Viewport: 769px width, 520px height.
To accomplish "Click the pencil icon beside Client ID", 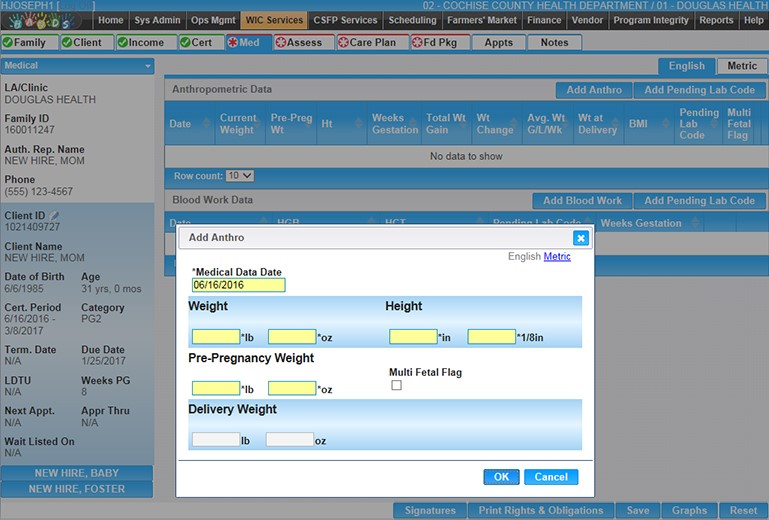I will [x=56, y=216].
